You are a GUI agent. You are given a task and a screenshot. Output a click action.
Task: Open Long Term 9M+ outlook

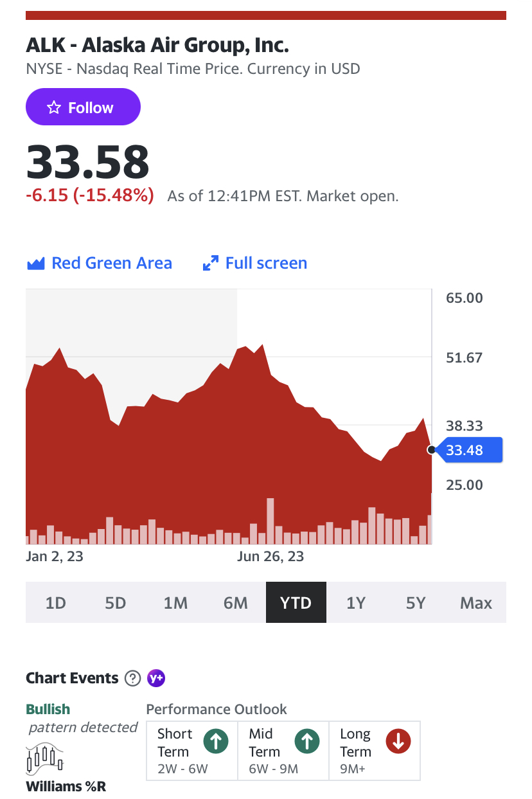click(x=375, y=751)
